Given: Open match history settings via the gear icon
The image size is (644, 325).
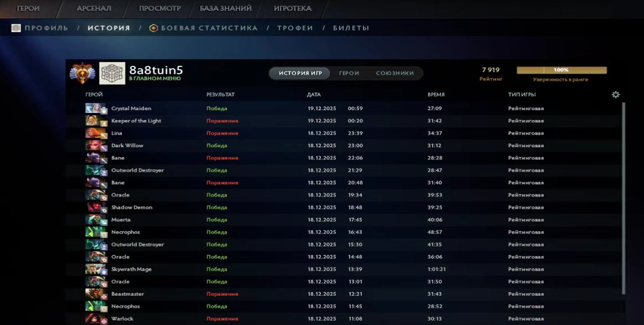Looking at the screenshot, I should (x=615, y=95).
